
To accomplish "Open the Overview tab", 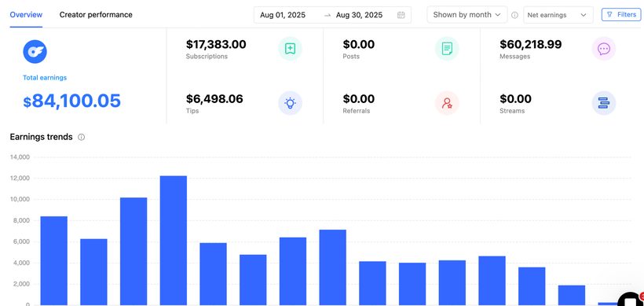I will (26, 15).
